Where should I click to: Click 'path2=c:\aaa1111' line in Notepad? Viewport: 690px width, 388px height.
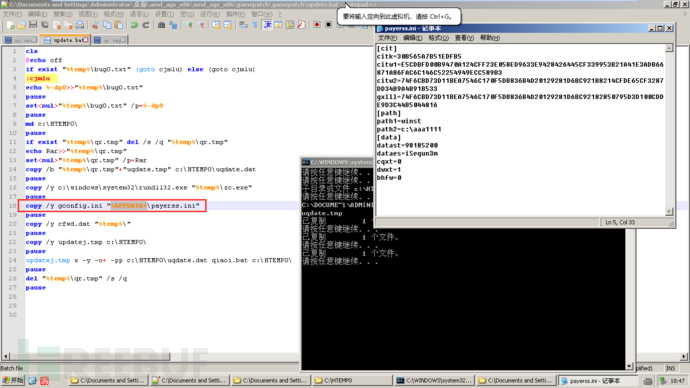coord(409,129)
